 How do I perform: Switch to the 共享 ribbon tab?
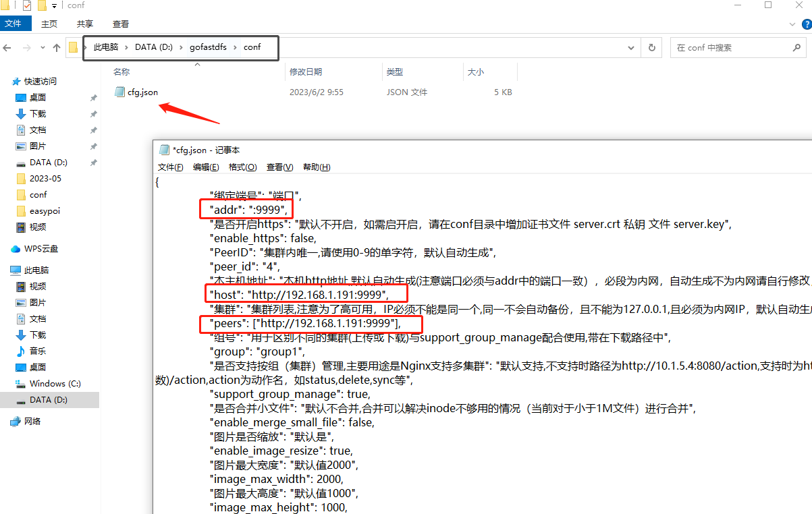(85, 24)
